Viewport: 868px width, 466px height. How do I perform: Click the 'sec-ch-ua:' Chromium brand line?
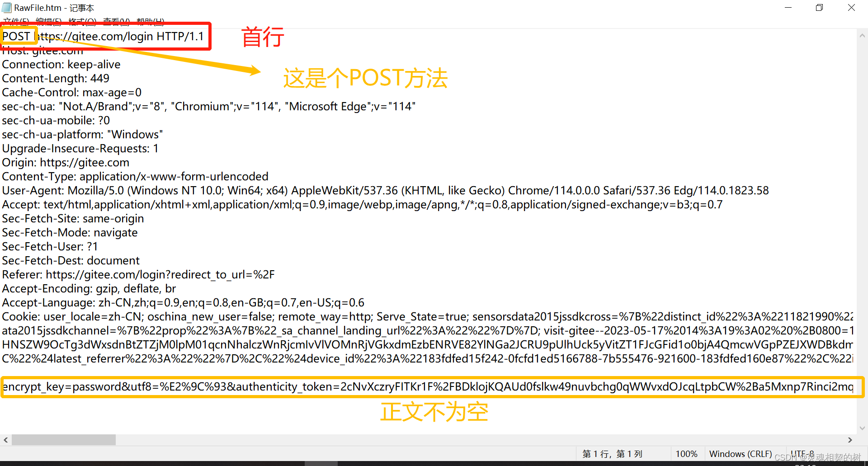tap(209, 106)
